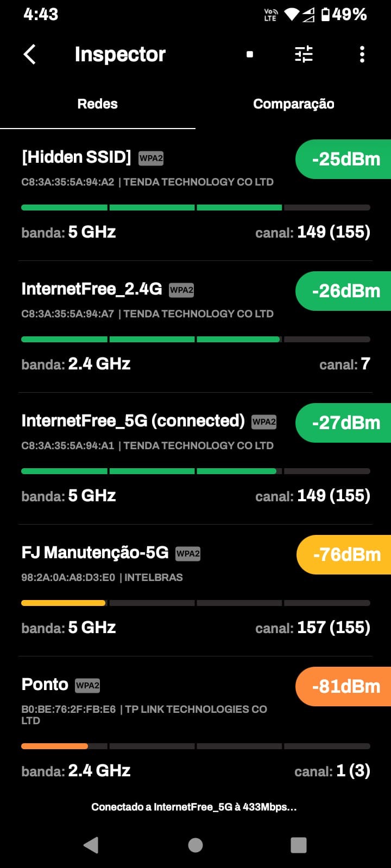Tap the yellow -76dBm signal badge
391x868 pixels.
click(346, 554)
